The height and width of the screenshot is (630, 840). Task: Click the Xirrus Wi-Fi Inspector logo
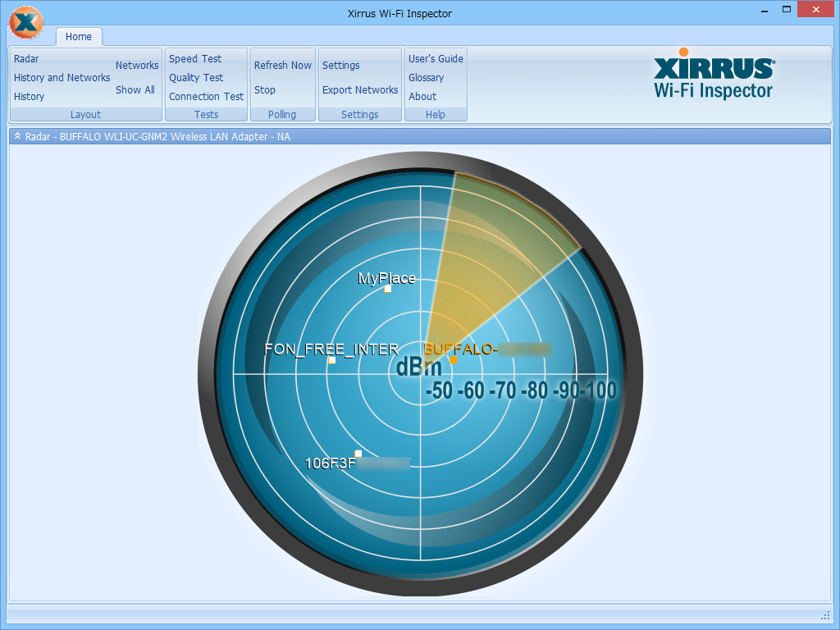(x=713, y=74)
